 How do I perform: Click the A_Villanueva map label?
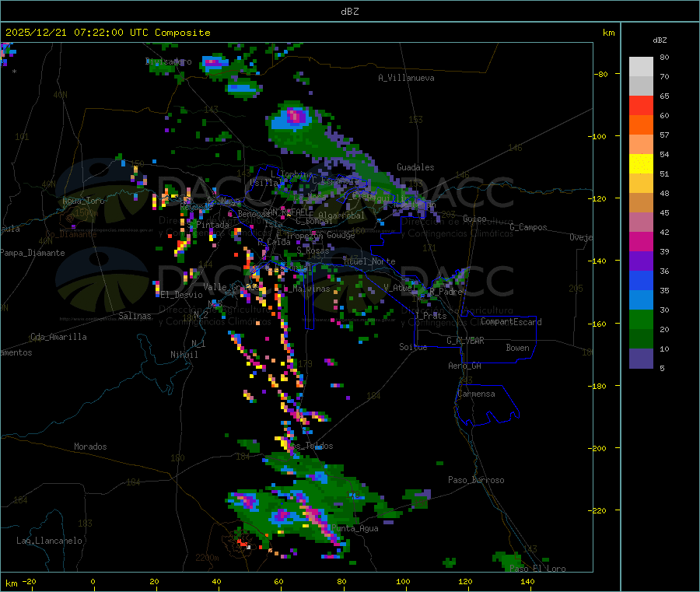coord(406,78)
